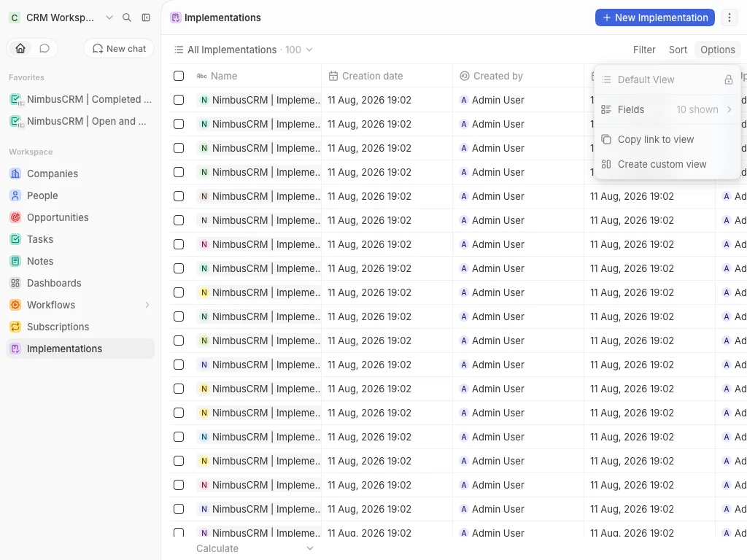Open the Filter button
Image resolution: width=747 pixels, height=560 pixels.
(644, 50)
